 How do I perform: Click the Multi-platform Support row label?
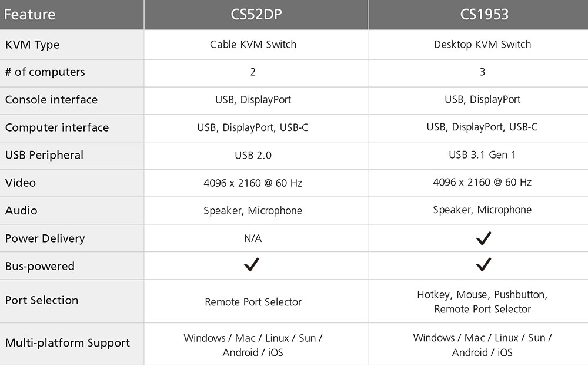pyautogui.click(x=68, y=343)
